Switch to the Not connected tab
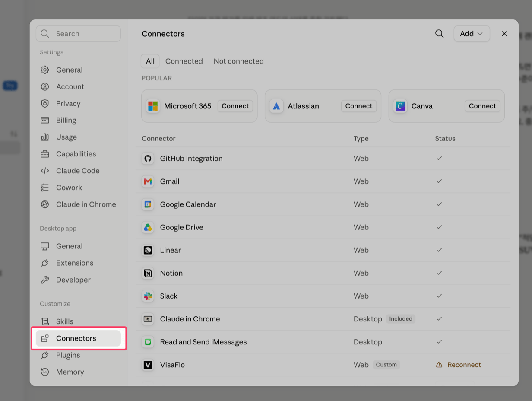Image resolution: width=532 pixels, height=401 pixels. tap(239, 61)
